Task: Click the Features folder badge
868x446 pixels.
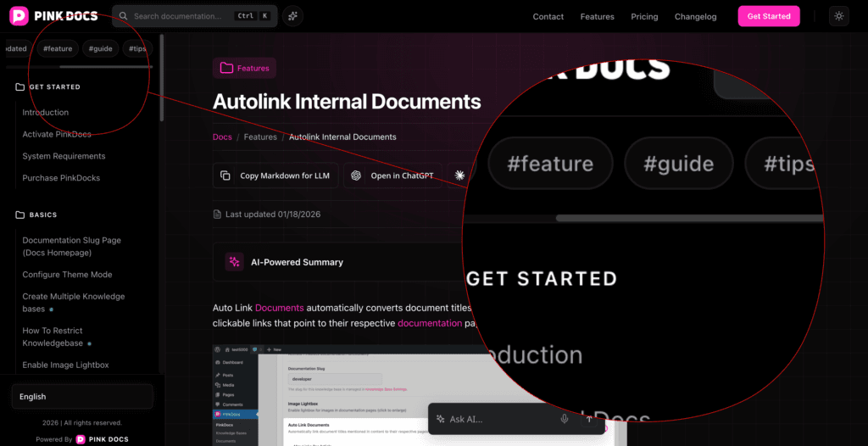Action: (244, 68)
